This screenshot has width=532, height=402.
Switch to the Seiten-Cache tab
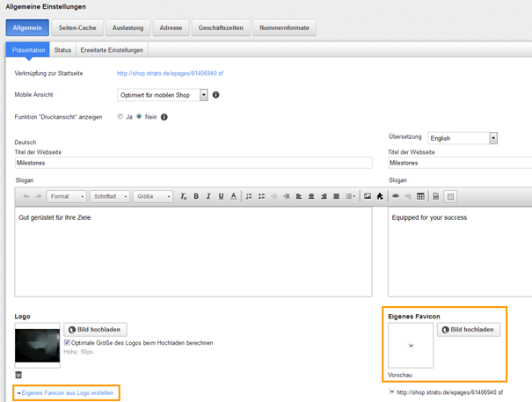[77, 28]
